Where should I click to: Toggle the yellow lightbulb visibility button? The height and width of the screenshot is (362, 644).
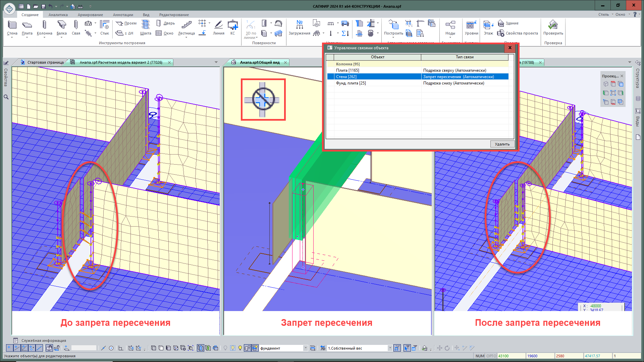[240, 348]
